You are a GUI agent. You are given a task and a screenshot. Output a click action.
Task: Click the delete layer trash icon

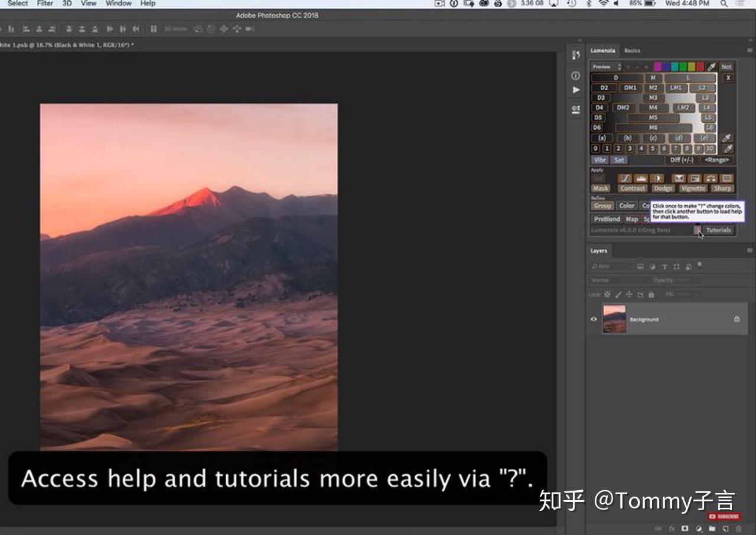point(739,529)
